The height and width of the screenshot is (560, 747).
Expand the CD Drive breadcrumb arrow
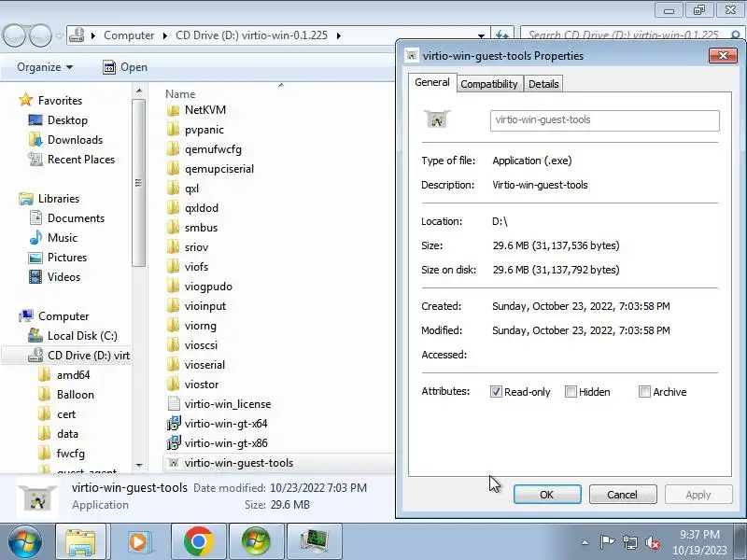(x=339, y=35)
